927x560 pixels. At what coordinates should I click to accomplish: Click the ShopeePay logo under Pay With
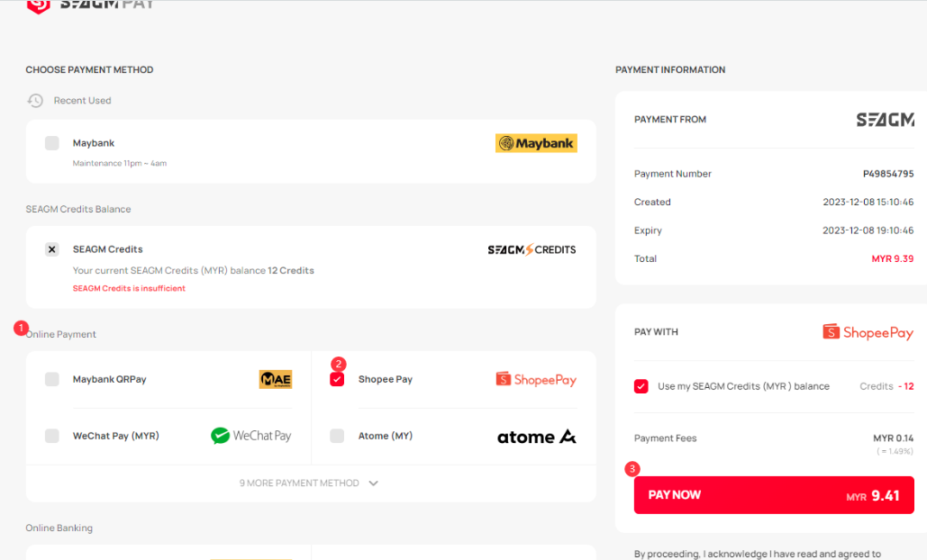point(868,332)
